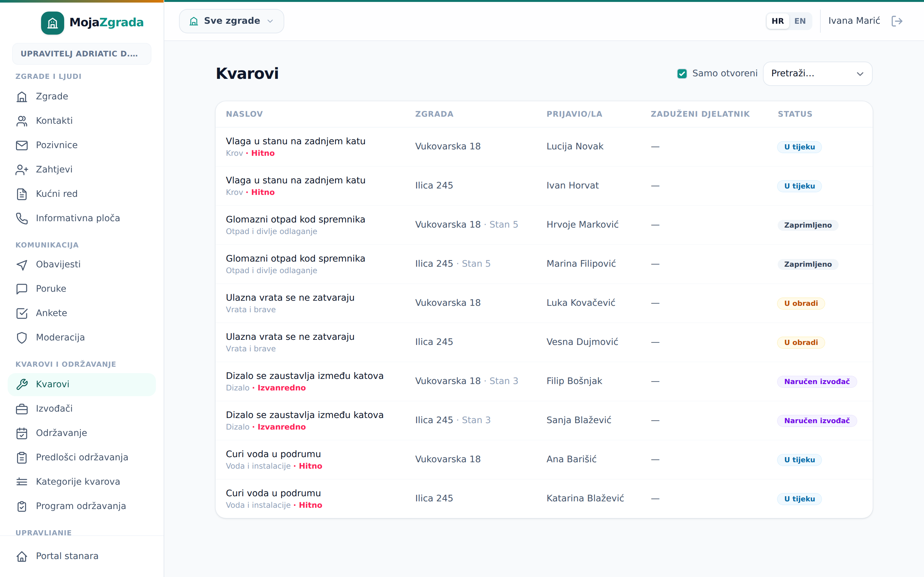Screen dimensions: 924x577
Task: Click the Moderacija shield icon
Action: pos(22,338)
